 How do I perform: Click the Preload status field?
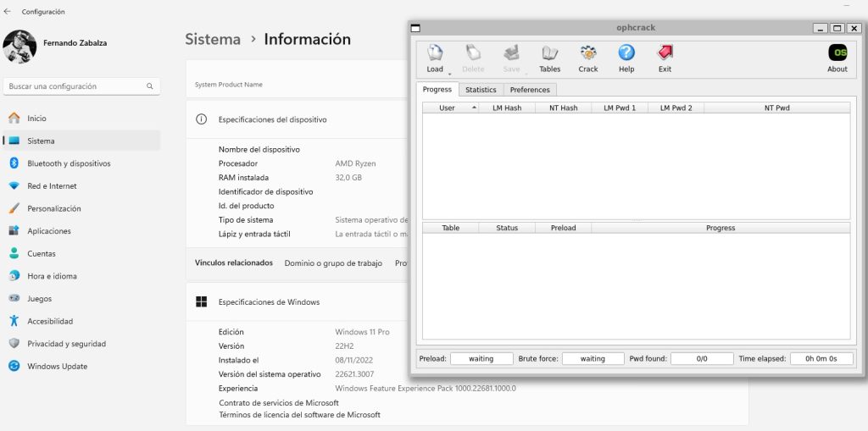coord(481,358)
